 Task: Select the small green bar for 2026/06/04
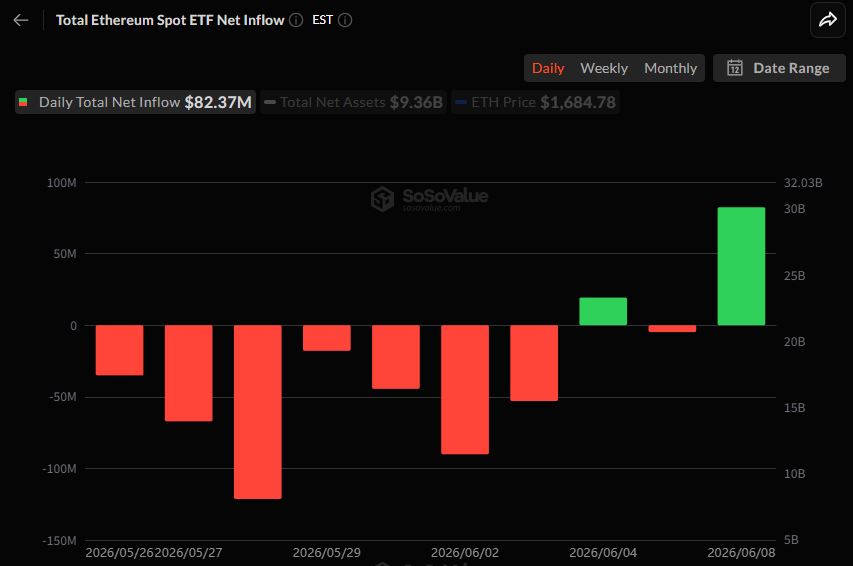click(603, 311)
